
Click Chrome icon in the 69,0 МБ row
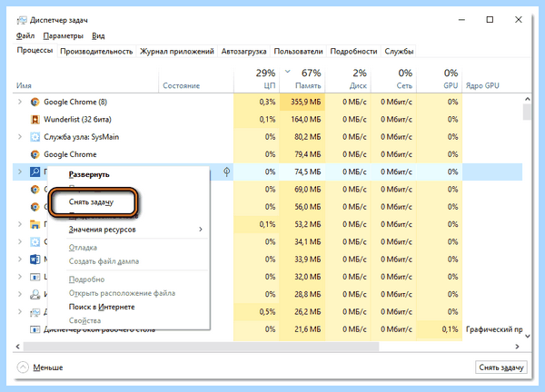35,190
